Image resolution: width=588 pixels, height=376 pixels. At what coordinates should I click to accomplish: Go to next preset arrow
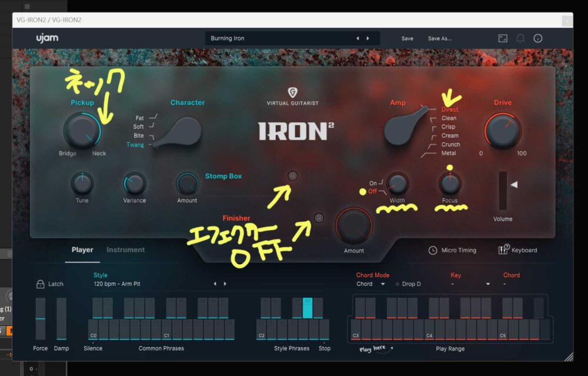368,38
